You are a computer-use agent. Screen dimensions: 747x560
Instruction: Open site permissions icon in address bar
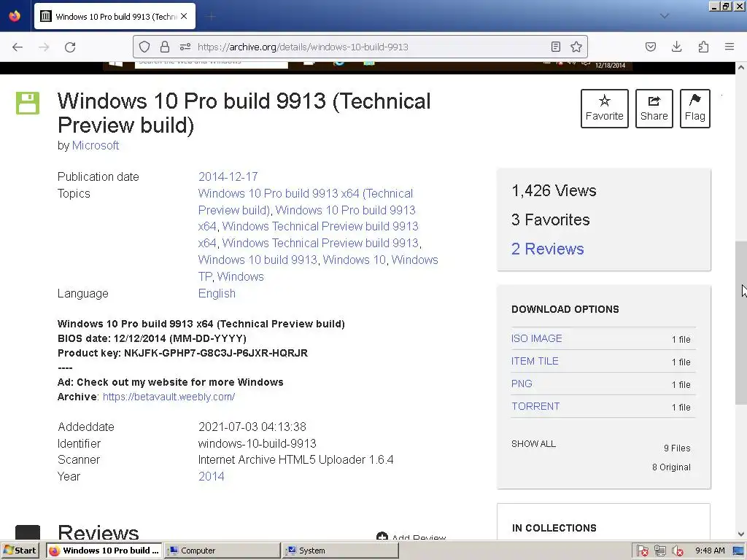click(x=185, y=47)
